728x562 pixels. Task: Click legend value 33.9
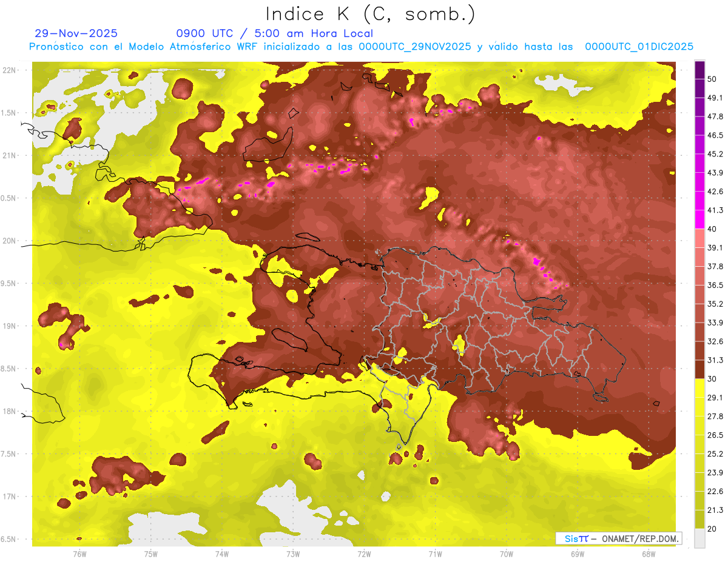pyautogui.click(x=715, y=323)
